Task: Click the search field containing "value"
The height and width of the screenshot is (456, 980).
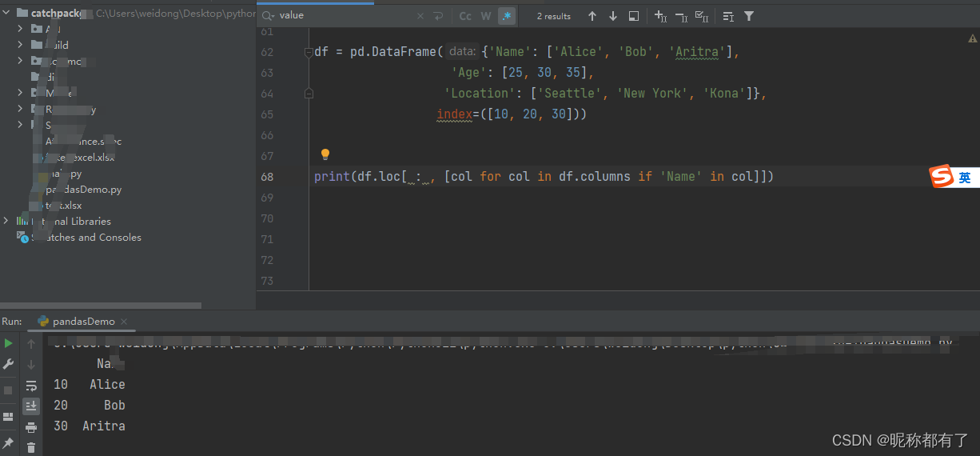Action: point(352,15)
